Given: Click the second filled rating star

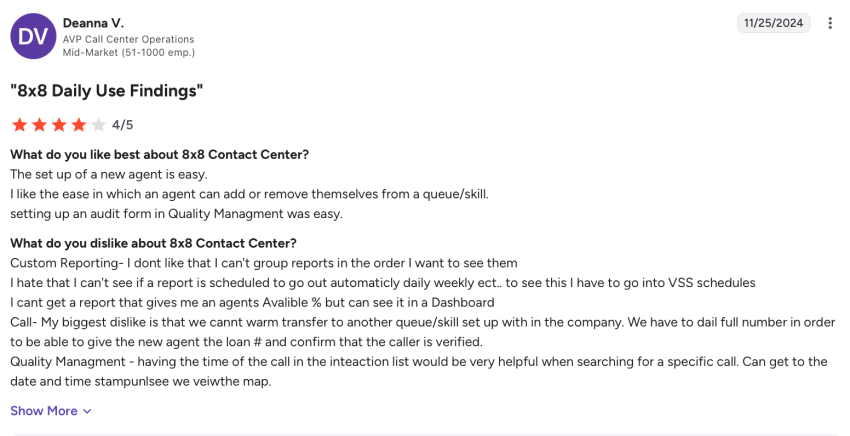Looking at the screenshot, I should pos(39,125).
